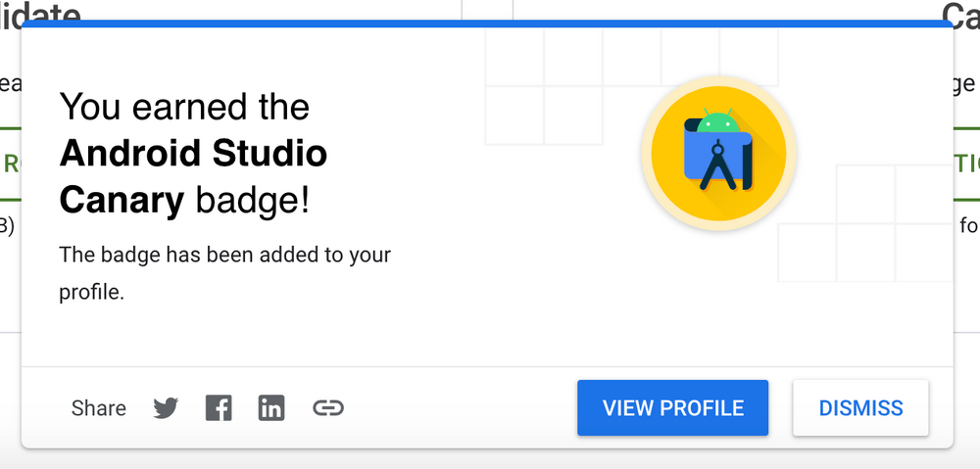Click the Android Studio Canary badge image
The width and height of the screenshot is (980, 469).
point(718,154)
